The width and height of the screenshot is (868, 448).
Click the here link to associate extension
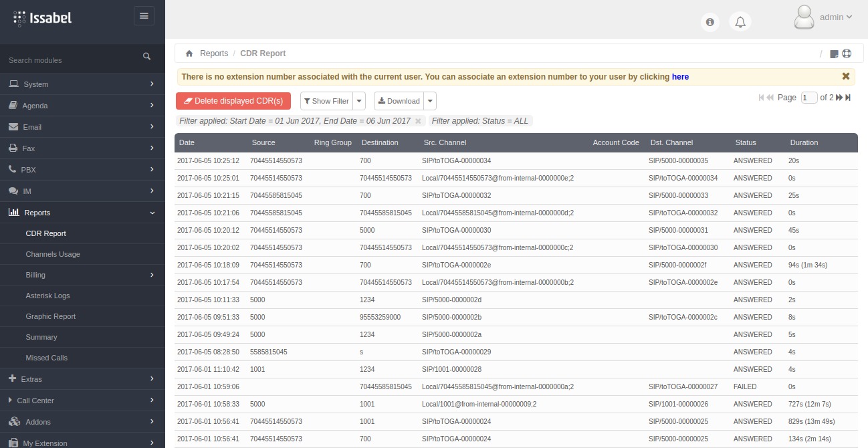[680, 76]
